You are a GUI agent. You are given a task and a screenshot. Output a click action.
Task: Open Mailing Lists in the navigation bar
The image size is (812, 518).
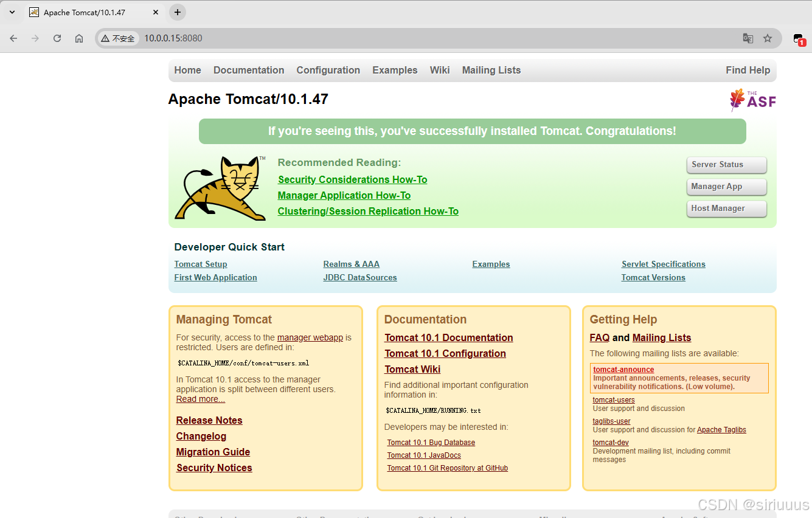491,70
